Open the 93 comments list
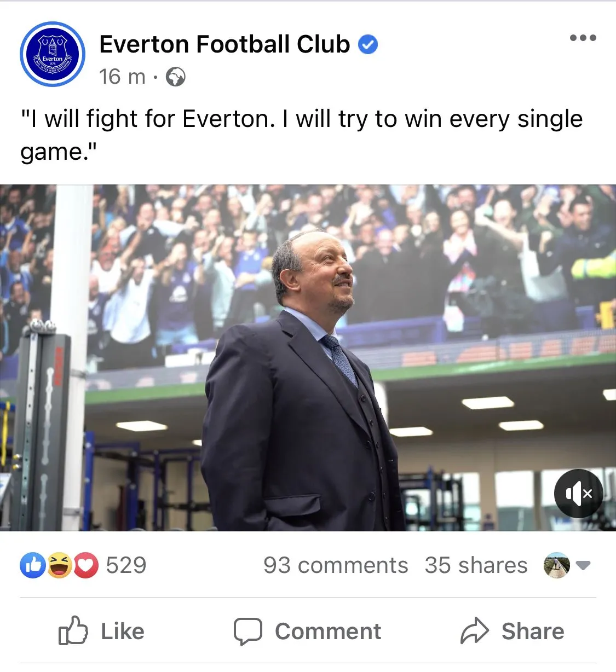616x672 pixels. (x=336, y=565)
